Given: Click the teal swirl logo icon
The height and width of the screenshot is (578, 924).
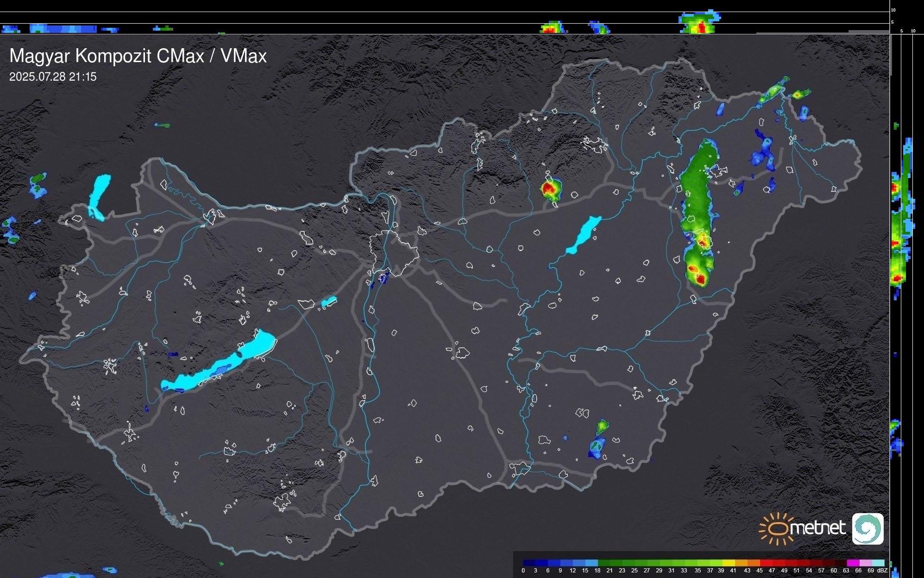Looking at the screenshot, I should point(867,528).
